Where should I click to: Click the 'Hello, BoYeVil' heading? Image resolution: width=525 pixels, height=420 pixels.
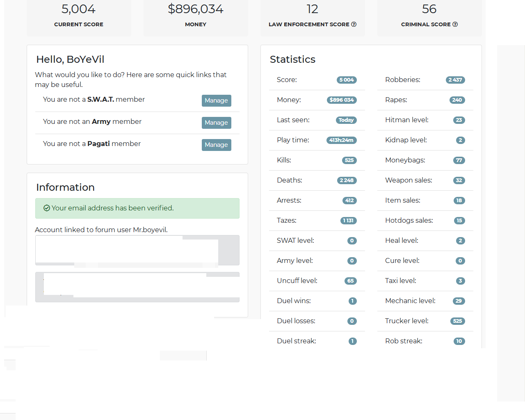pos(70,59)
